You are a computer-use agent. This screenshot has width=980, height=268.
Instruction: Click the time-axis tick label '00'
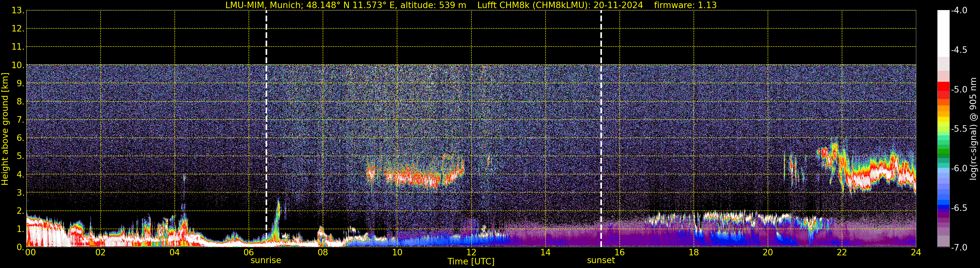[x=30, y=252]
